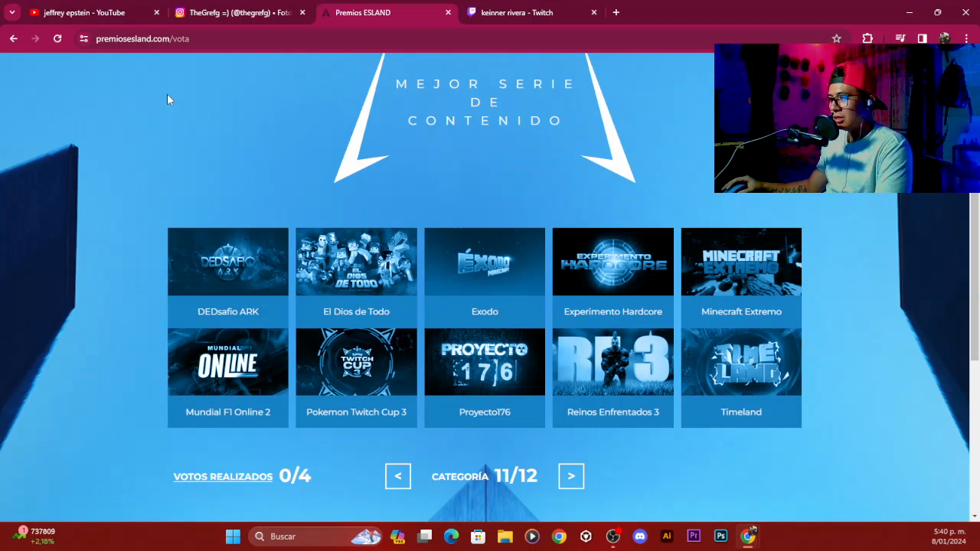Open the Chrome three-dot menu

(966, 38)
